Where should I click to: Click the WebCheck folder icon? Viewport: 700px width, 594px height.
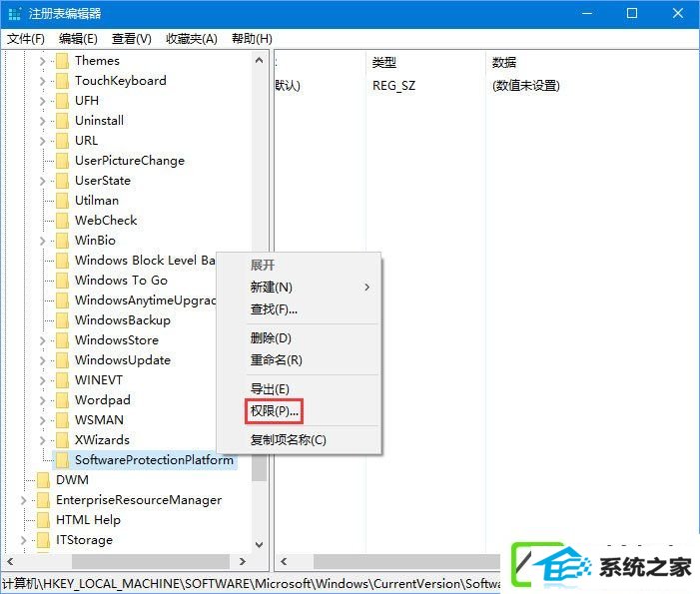pyautogui.click(x=62, y=221)
